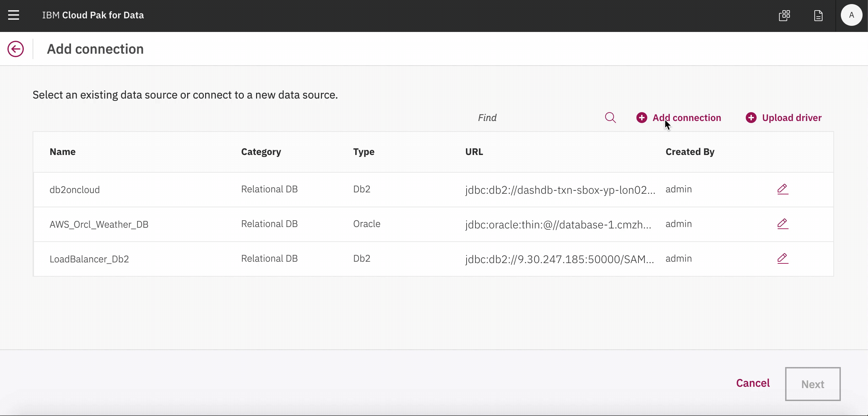868x416 pixels.
Task: Edit the AWS_Orcl_Weather_DB connection pencil icon
Action: click(782, 224)
